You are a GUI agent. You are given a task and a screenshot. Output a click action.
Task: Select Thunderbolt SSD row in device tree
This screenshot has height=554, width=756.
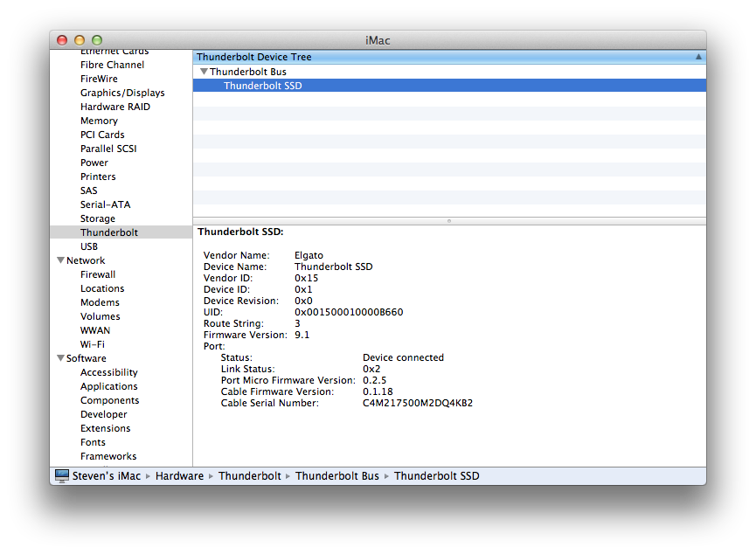coord(449,86)
